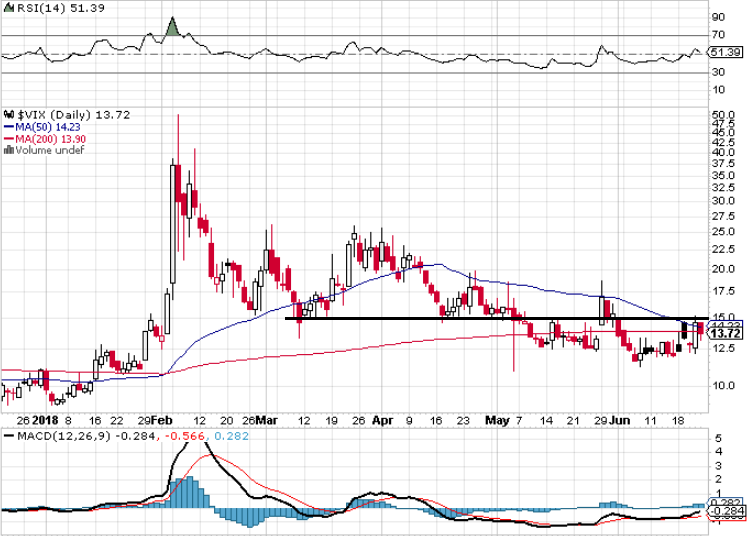Click the Volume undef legend text
The height and width of the screenshot is (536, 755).
(50, 150)
